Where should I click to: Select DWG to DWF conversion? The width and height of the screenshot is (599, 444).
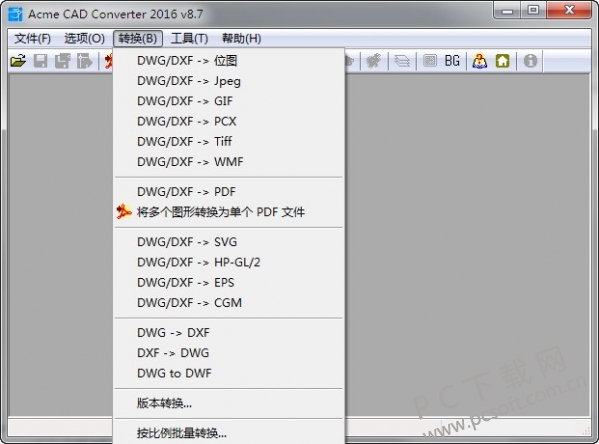pos(229,373)
